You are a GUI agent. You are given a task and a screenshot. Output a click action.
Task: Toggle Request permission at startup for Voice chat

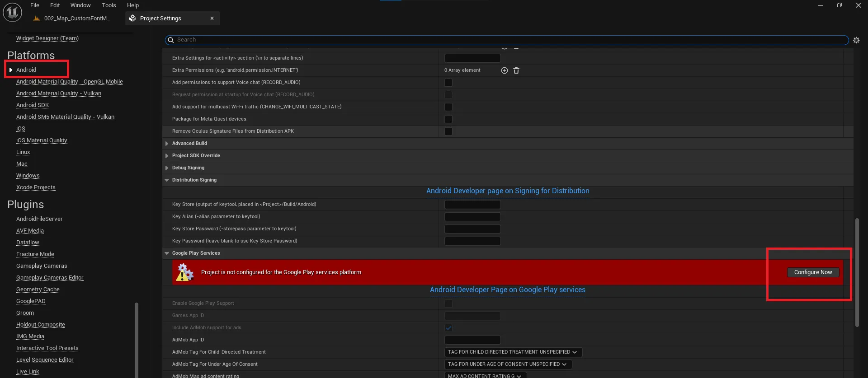point(448,95)
